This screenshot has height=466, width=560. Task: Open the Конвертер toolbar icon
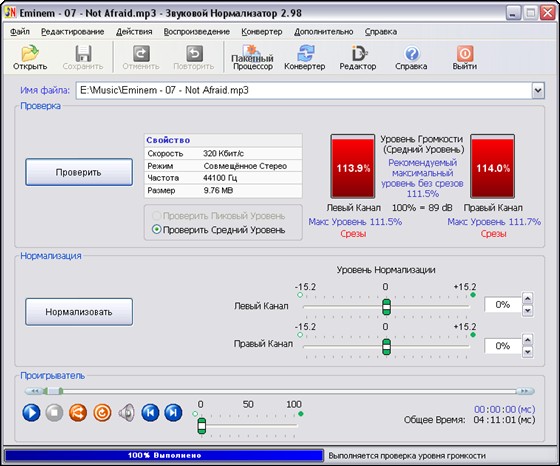[305, 54]
